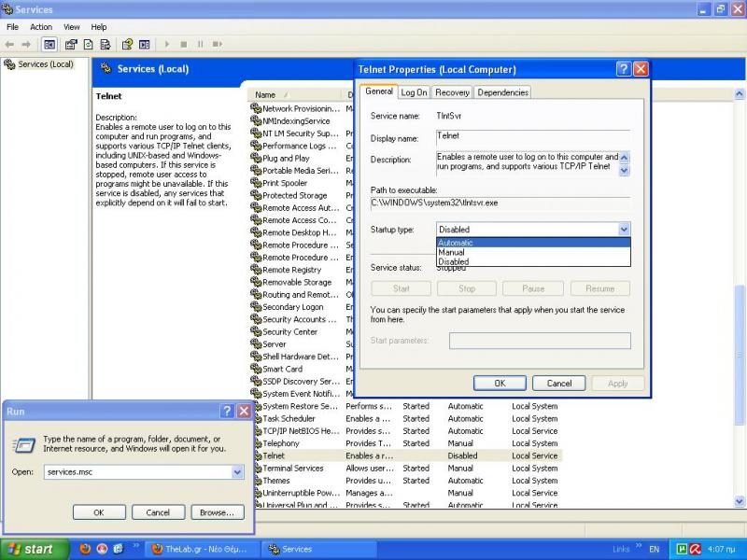The height and width of the screenshot is (560, 747).
Task: Click TheLab.gr taskbar button
Action: click(202, 549)
